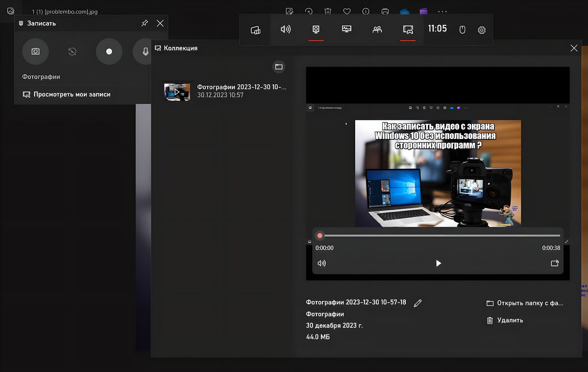
Task: Open the three-dots more menu in Photos
Action: pyautogui.click(x=442, y=11)
